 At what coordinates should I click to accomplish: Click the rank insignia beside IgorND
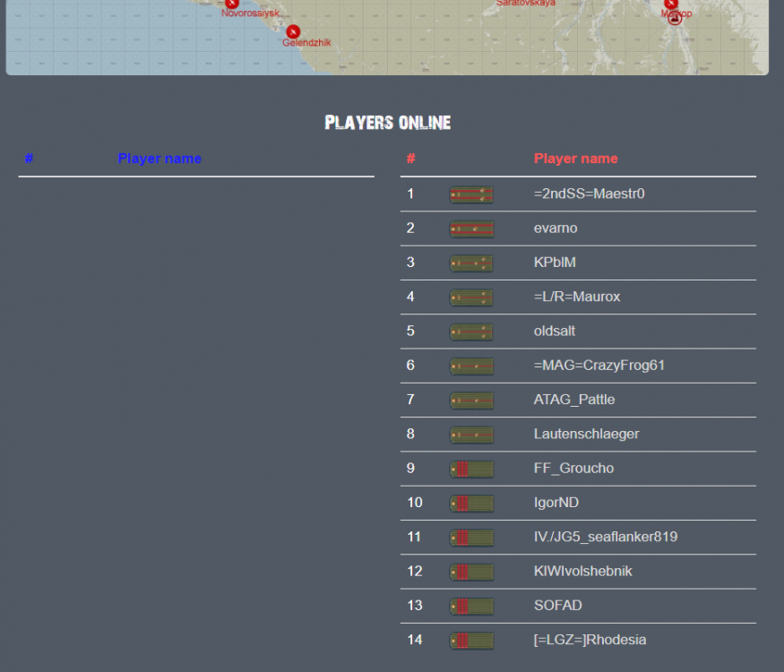pyautogui.click(x=471, y=504)
